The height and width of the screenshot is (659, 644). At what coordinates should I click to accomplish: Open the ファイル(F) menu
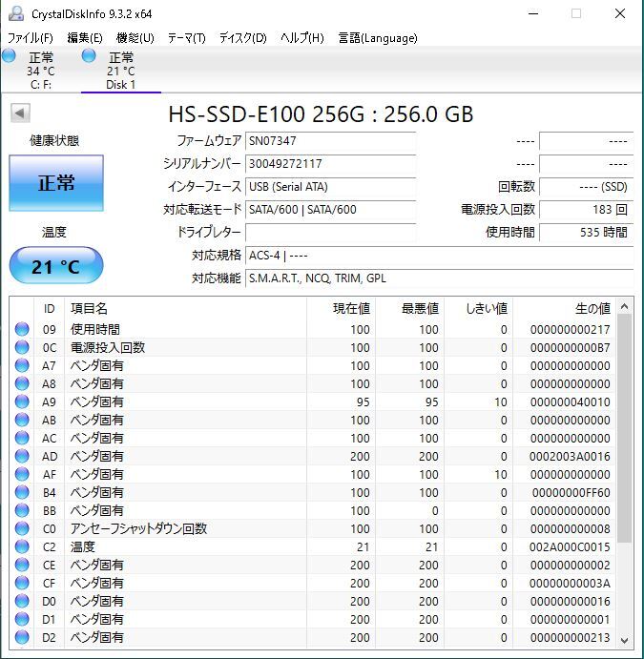coord(31,38)
